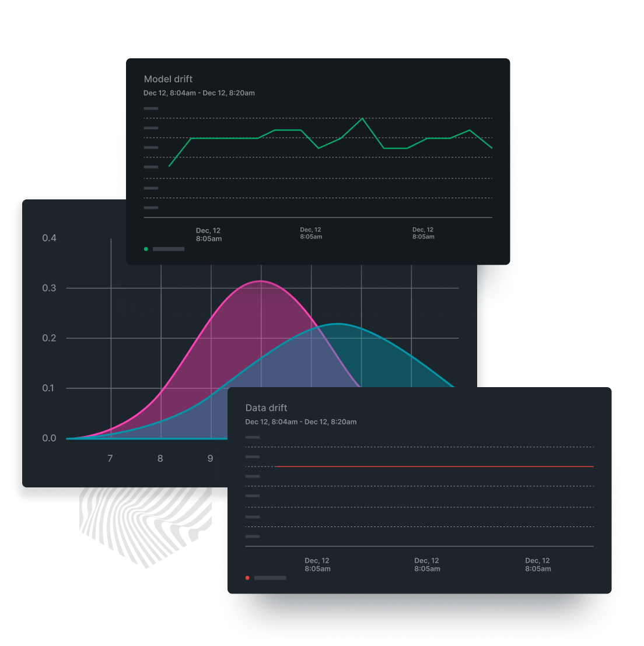Click the leftmost "Dec, 12 8:05am" label in Model drift
The width and height of the screenshot is (644, 646).
click(209, 234)
